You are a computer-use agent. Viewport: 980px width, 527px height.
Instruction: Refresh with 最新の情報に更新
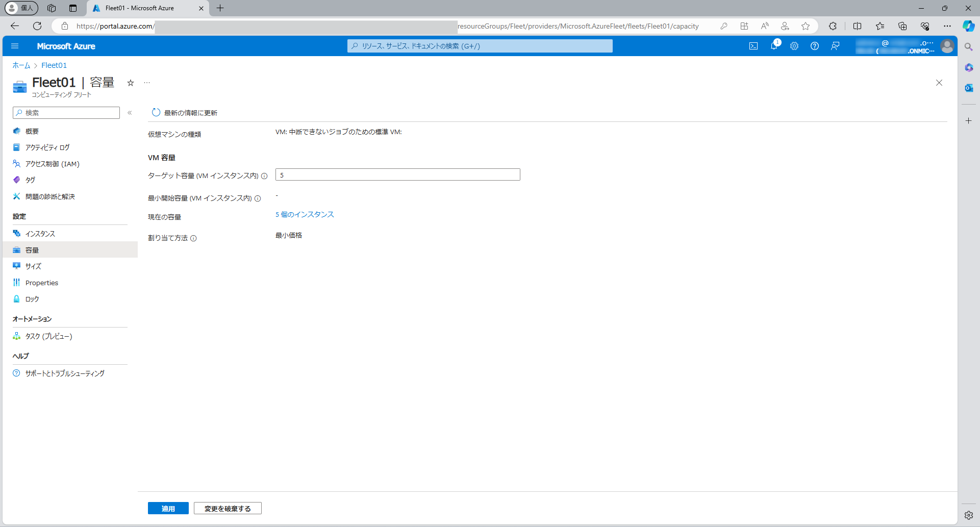coord(185,113)
